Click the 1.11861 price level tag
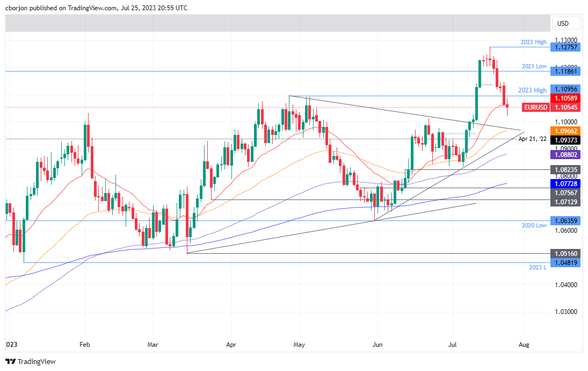This screenshot has width=588, height=371. [x=567, y=72]
